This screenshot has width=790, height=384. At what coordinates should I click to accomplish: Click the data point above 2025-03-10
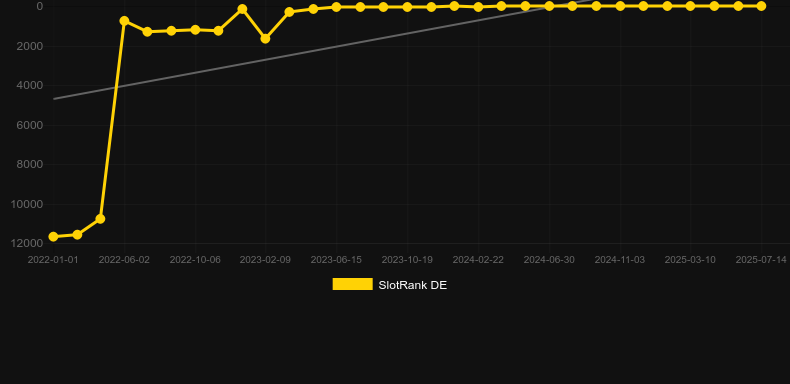tap(690, 6)
